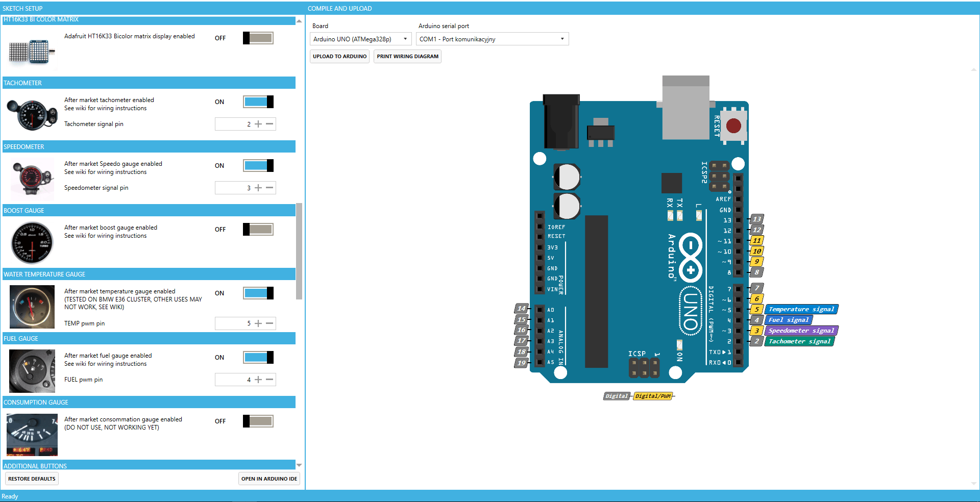Select the FUEL GAUGE section header
The height and width of the screenshot is (502, 980).
[149, 338]
